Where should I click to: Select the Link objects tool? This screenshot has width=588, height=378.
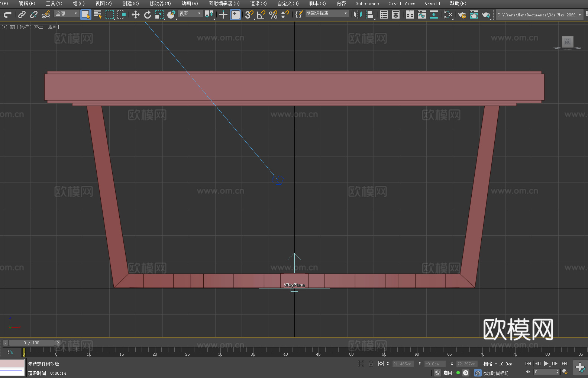(22, 14)
